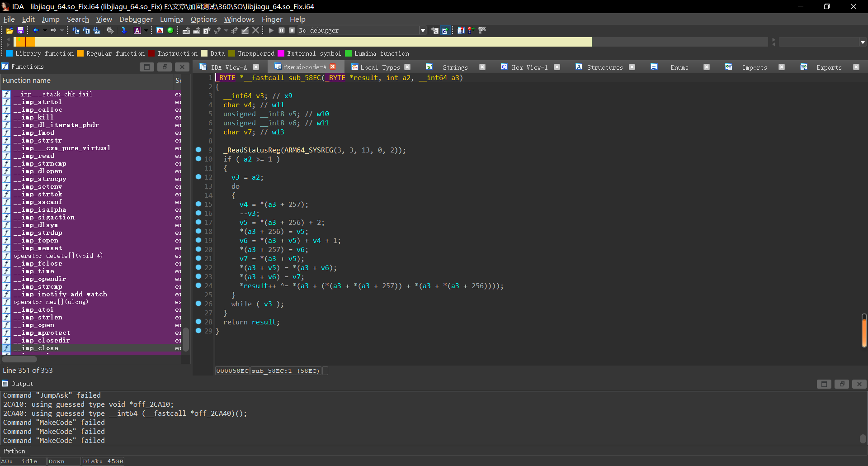This screenshot has height=466, width=868.
Task: Click the green circle status icon
Action: (x=170, y=30)
